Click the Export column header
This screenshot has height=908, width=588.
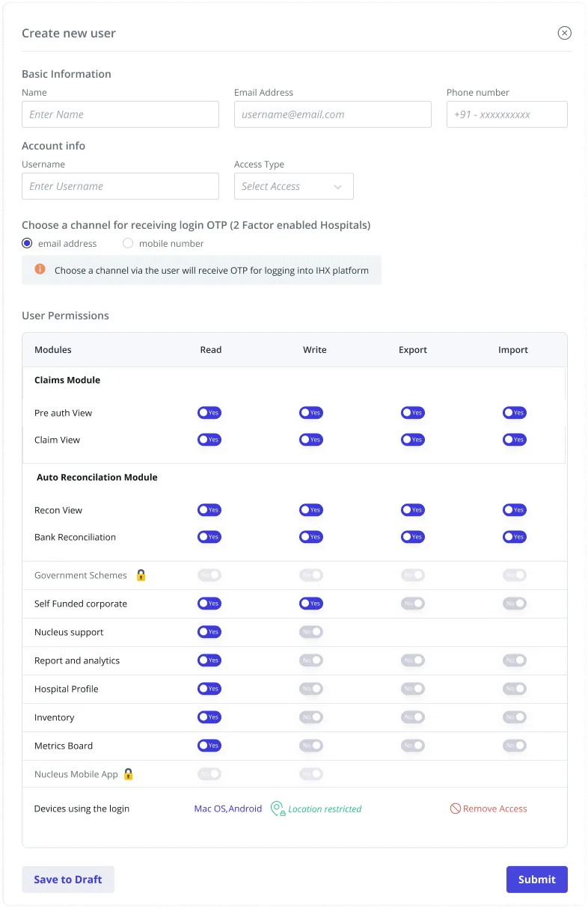[413, 350]
